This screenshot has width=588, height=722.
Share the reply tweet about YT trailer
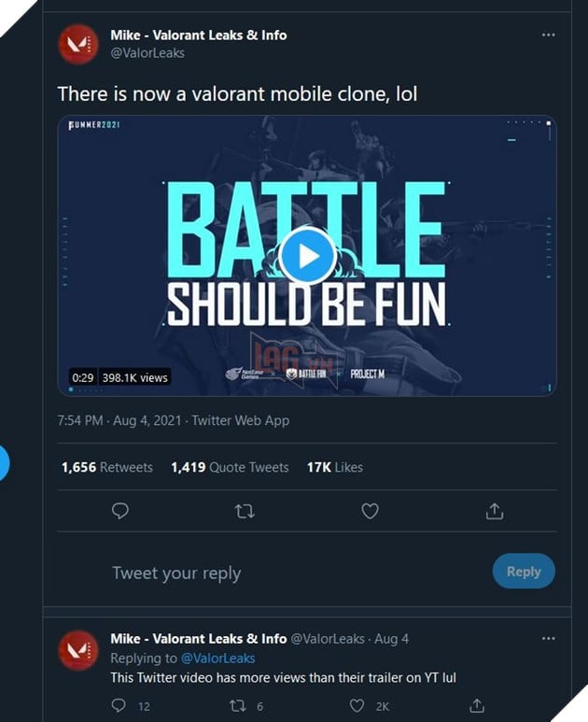[477, 705]
